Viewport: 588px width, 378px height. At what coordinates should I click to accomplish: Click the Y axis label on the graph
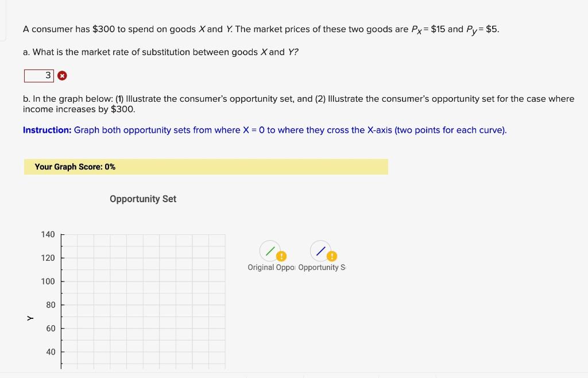pos(30,318)
